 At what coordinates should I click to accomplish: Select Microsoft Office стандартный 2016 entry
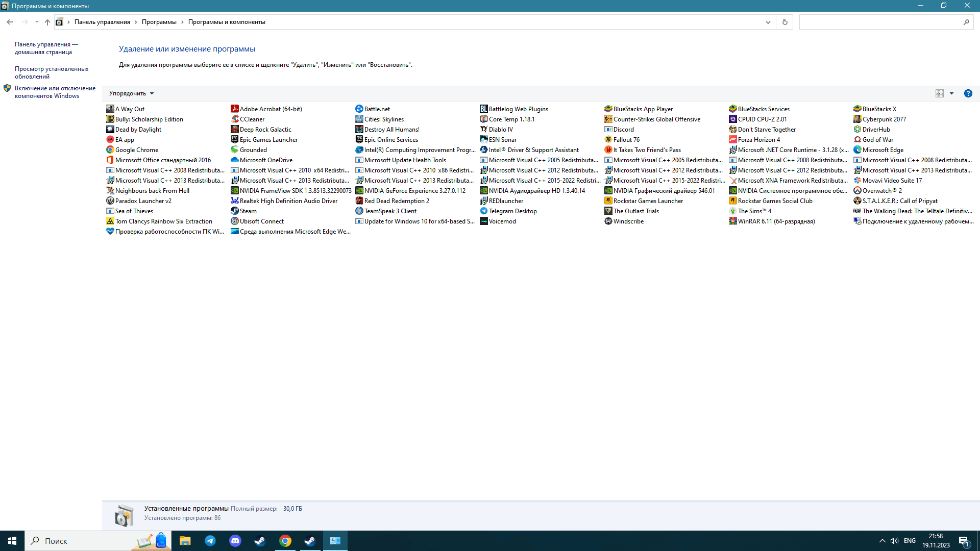[x=159, y=160]
